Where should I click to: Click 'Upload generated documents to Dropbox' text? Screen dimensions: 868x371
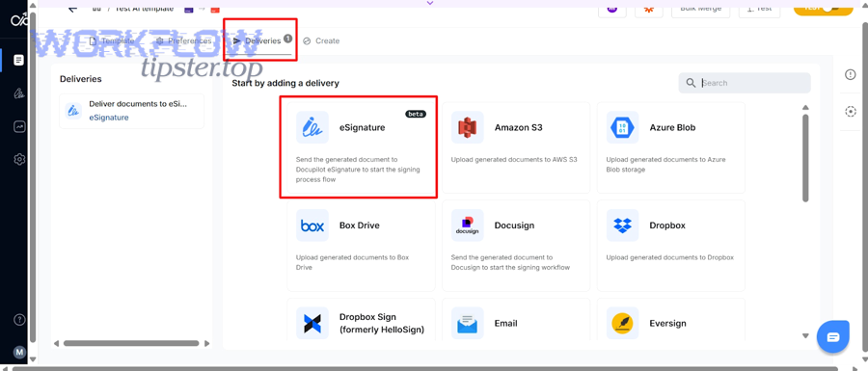point(669,257)
